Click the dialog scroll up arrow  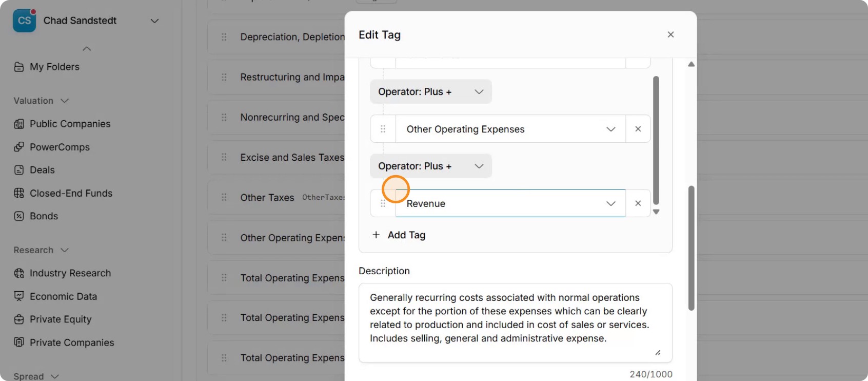pos(691,64)
